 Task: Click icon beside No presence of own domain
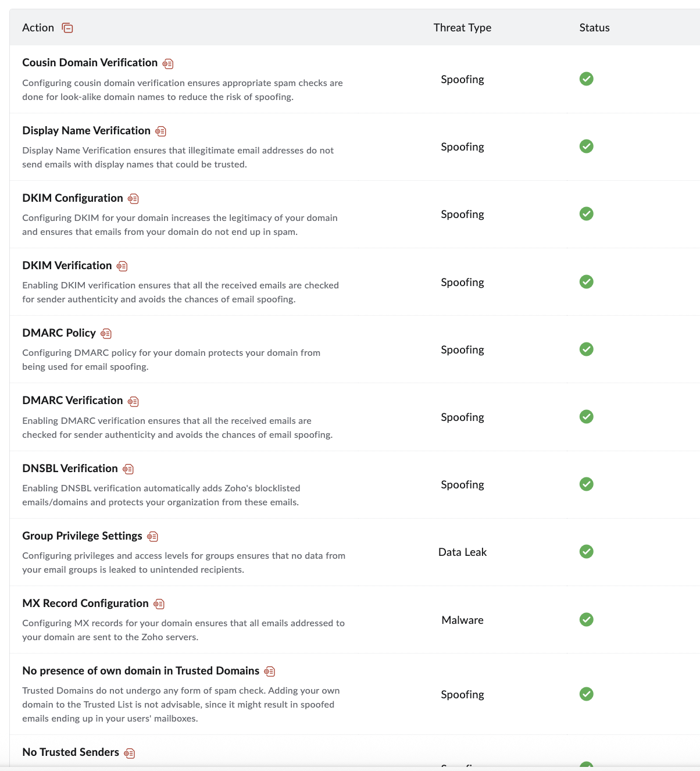pyautogui.click(x=270, y=672)
